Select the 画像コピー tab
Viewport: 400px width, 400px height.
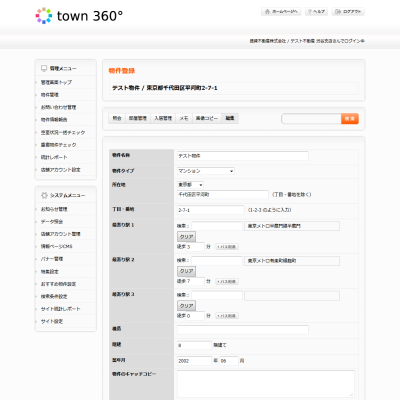[207, 118]
